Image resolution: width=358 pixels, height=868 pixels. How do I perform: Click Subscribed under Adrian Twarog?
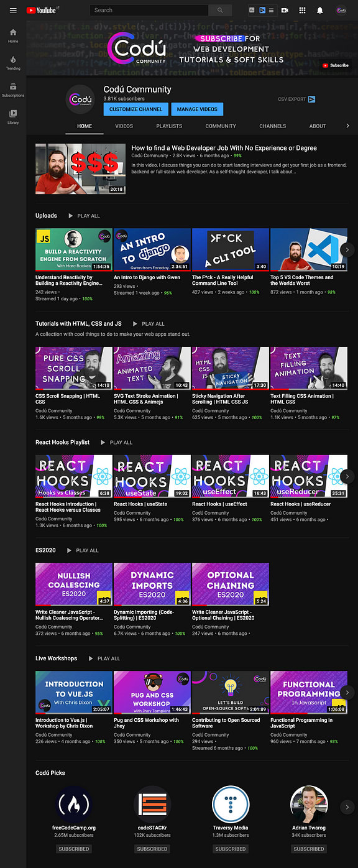[309, 849]
